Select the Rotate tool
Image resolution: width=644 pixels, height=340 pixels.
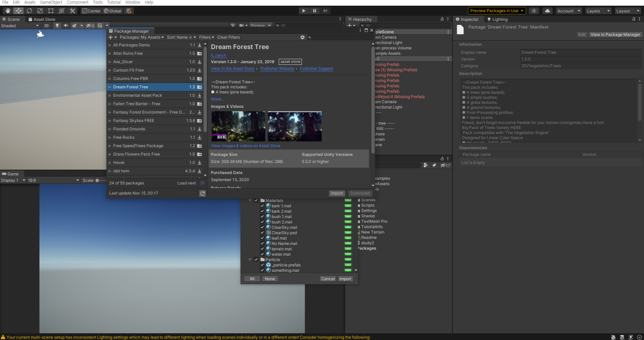point(29,11)
